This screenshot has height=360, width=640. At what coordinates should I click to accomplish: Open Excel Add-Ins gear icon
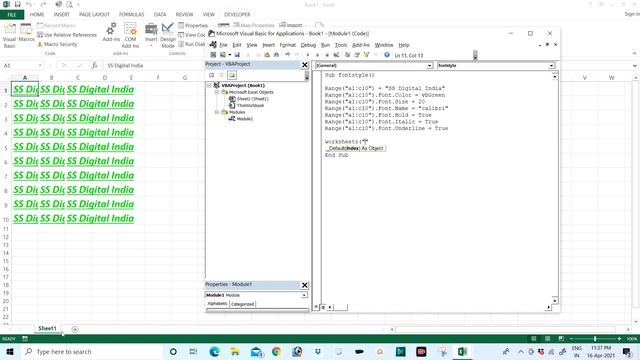point(111,33)
